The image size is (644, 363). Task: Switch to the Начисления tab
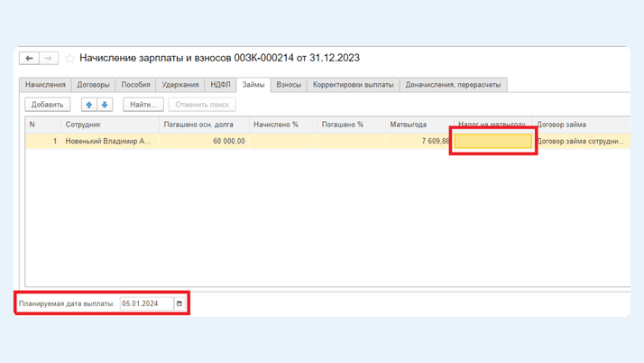click(45, 85)
